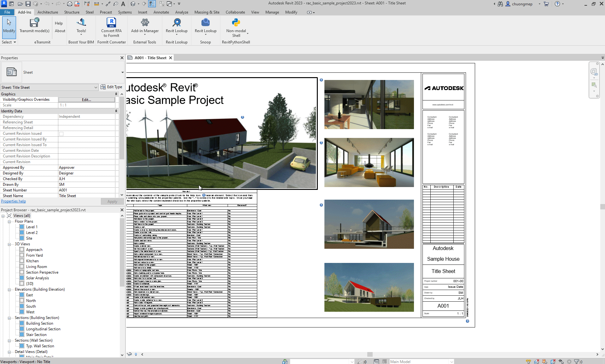
Task: Click the horizontal scrollbar thumb under the sheet
Action: [x=370, y=354]
